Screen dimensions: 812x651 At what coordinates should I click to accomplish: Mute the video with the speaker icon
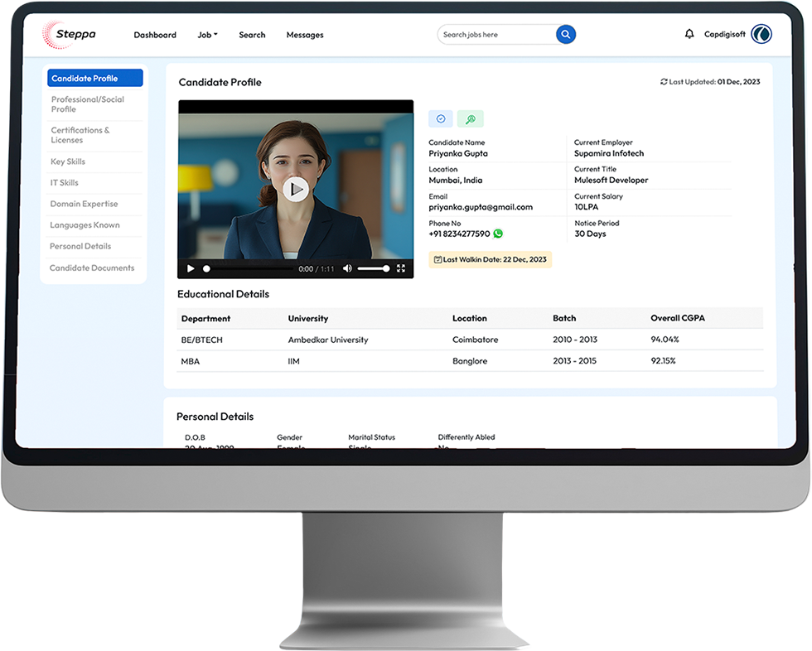click(347, 268)
